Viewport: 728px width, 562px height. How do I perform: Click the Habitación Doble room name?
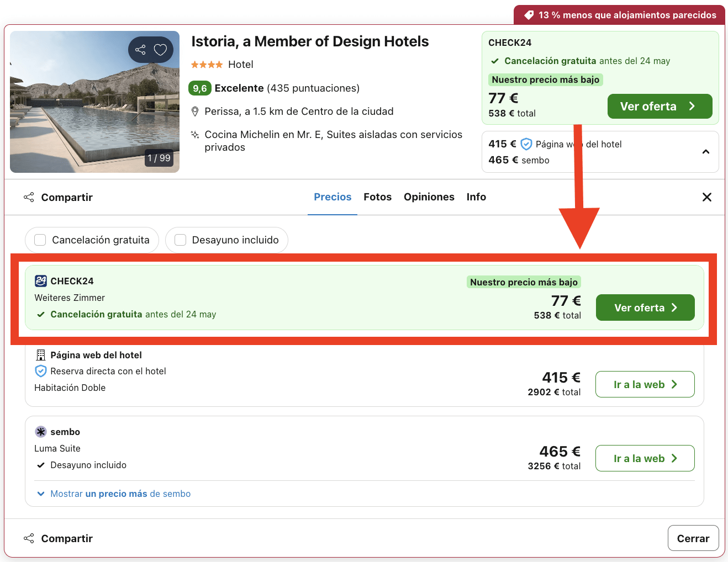click(x=70, y=388)
